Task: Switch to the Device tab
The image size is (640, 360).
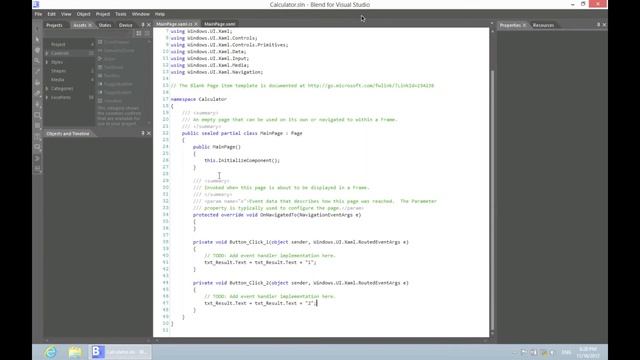Action: (x=125, y=25)
